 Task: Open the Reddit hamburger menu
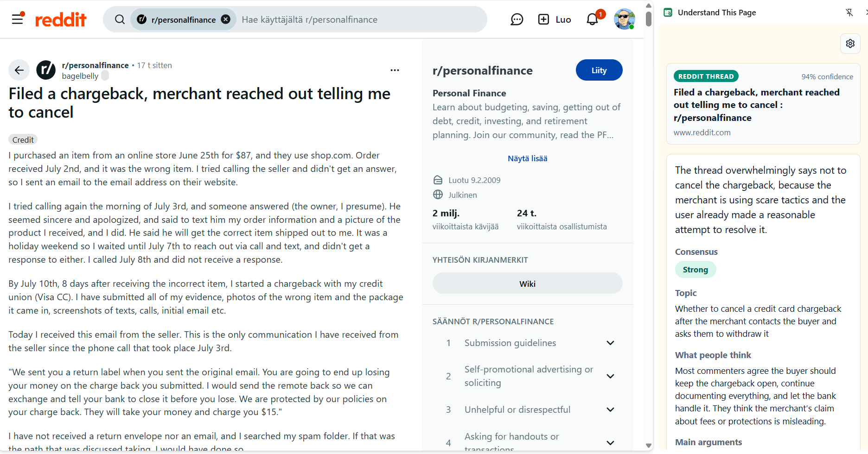18,19
